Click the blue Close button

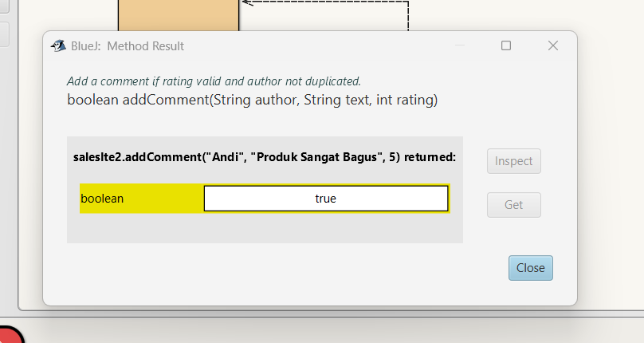click(x=530, y=268)
